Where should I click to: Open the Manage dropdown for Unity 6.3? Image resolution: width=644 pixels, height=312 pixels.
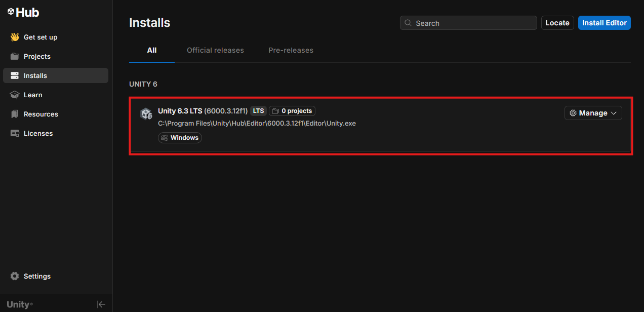coord(593,112)
